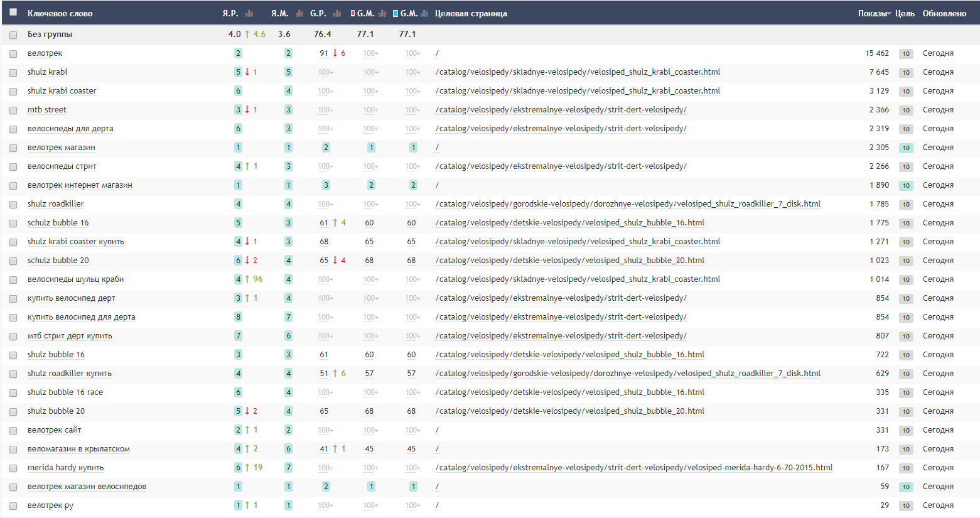980x518 pixels.
Task: Open the merida-hardy-6-70-2015 target page URL
Action: point(634,468)
